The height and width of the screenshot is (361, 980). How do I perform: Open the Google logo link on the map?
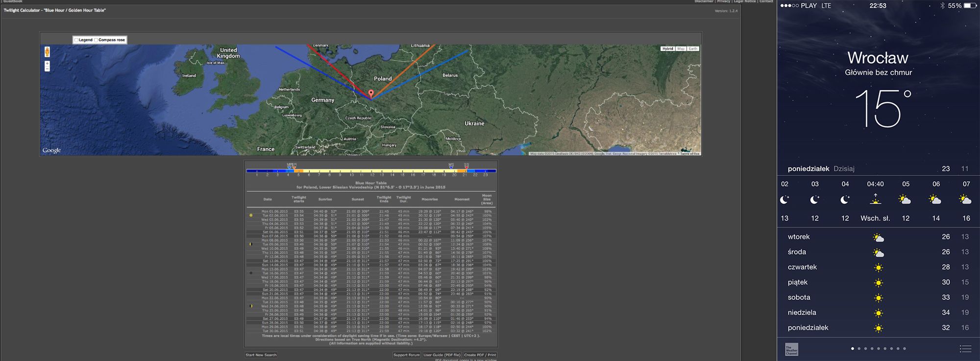(x=51, y=150)
